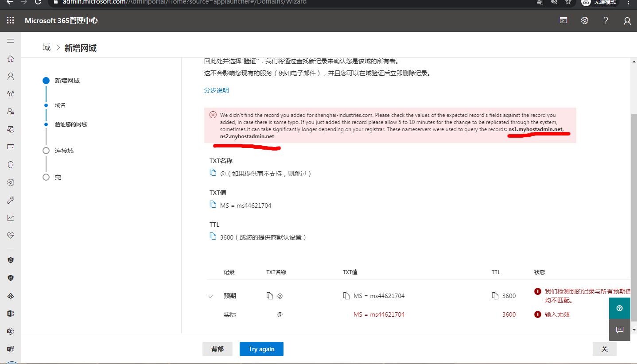This screenshot has height=364, width=637.
Task: Open the settings gear in header
Action: click(585, 20)
